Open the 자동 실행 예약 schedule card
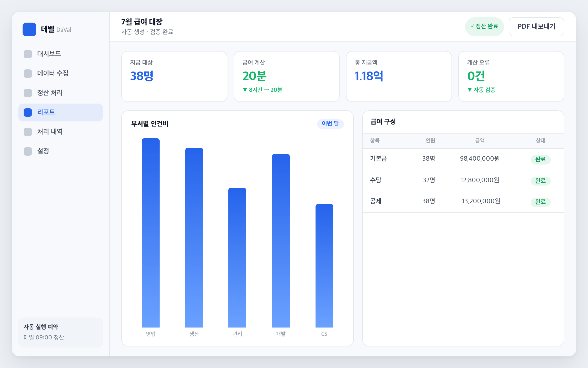This screenshot has height=368, width=588. 61,332
